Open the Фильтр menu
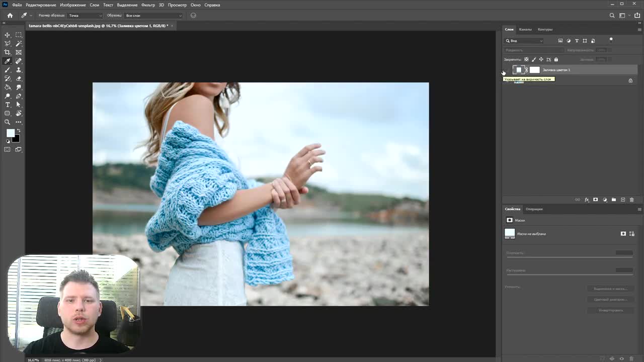 [148, 5]
